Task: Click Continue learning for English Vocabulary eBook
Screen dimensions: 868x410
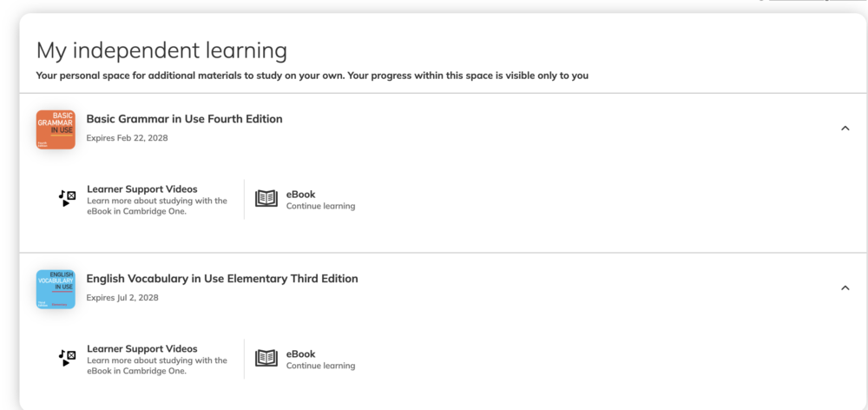Action: (x=320, y=367)
